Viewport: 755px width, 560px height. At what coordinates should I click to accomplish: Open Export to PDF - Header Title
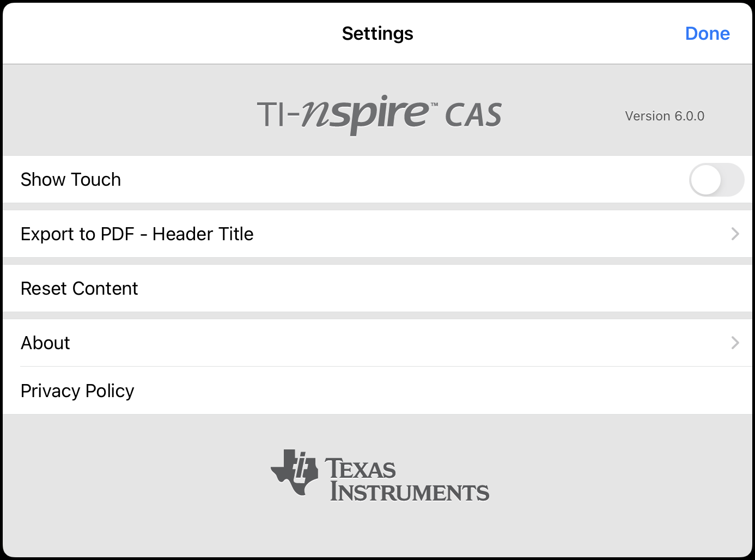[137, 234]
